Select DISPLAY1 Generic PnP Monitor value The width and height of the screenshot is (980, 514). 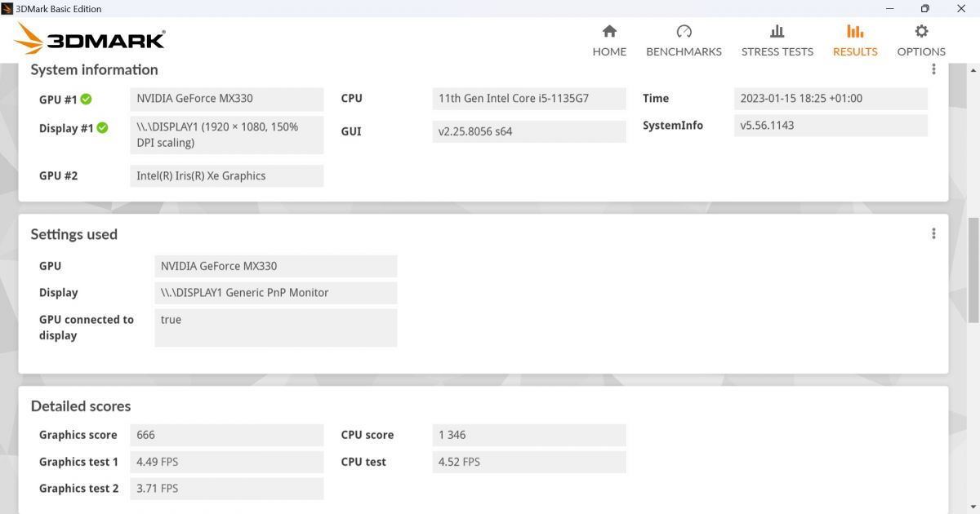(275, 293)
